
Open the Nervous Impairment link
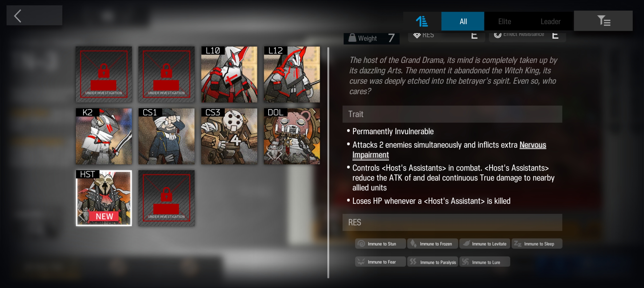tap(449, 150)
